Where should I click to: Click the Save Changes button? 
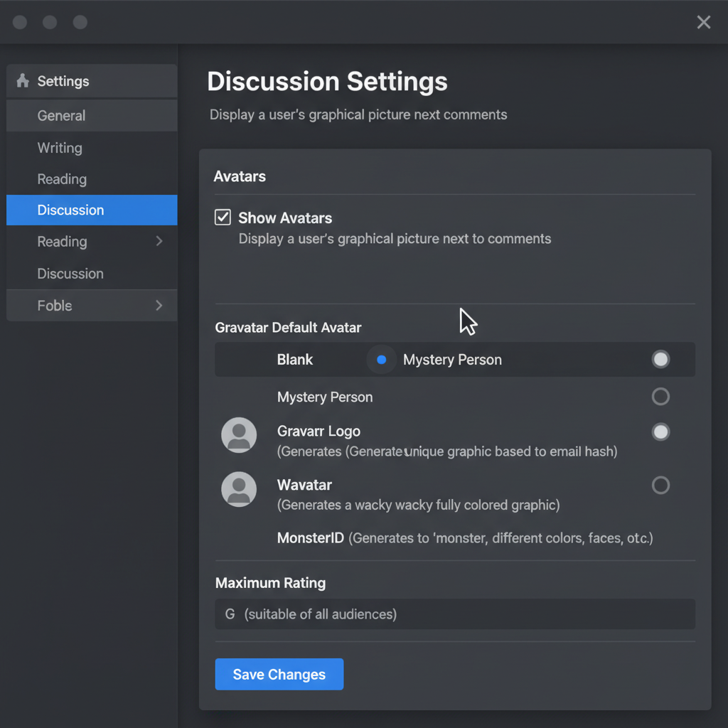(x=279, y=675)
